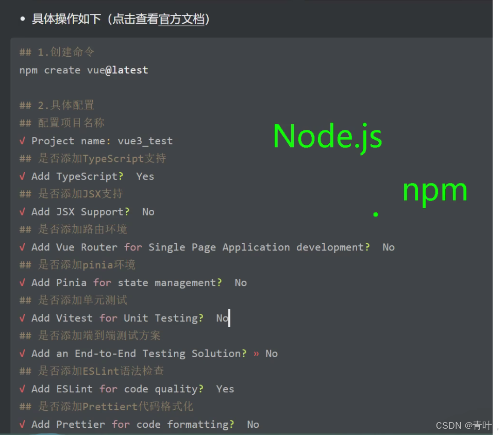Image resolution: width=504 pixels, height=435 pixels.
Task: Click the 'Add ESLint for code quality?' line
Action: (x=127, y=389)
